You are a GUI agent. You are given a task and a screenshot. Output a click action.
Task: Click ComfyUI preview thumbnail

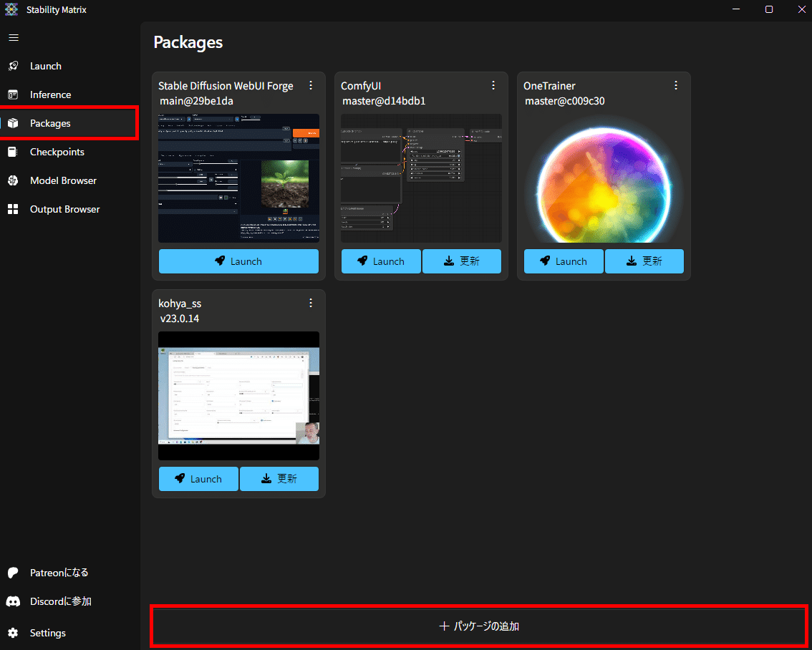(421, 178)
